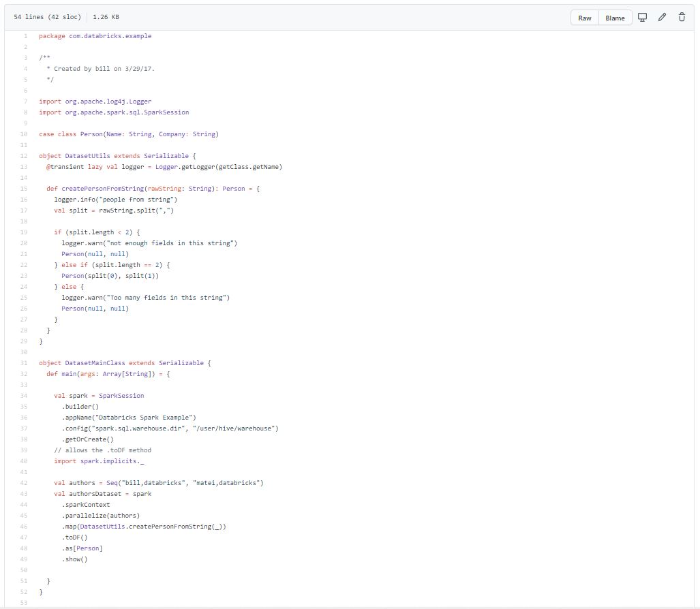Viewport: 700px width, 609px height.
Task: Select line number 34 creating the SparkSession
Action: (23, 395)
